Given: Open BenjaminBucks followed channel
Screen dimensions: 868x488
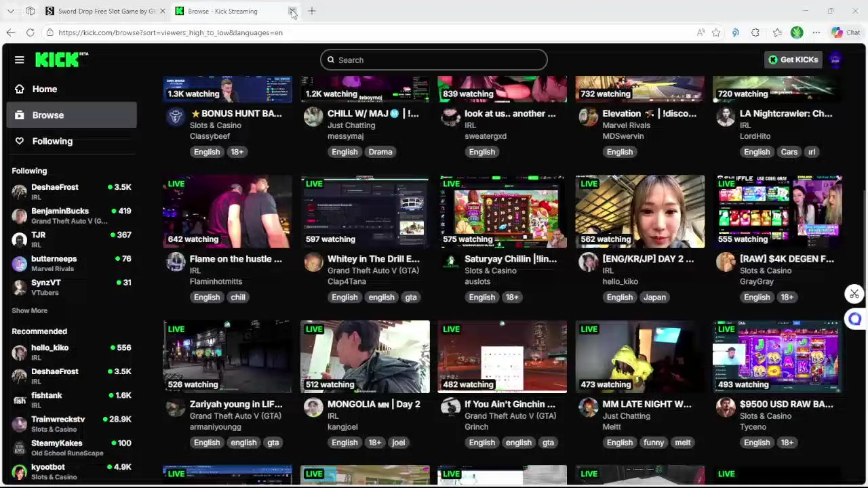Looking at the screenshot, I should click(71, 216).
